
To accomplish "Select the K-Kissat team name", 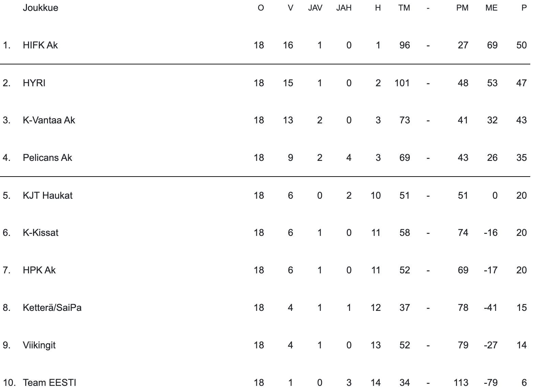I will 41,232.
